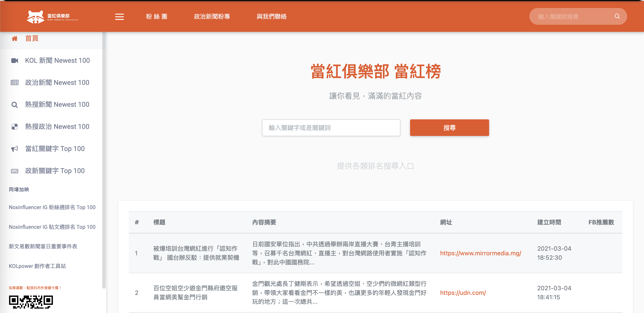Toggle the hamburger menu icon
Viewport: 644px width, 313px height.
(x=119, y=17)
